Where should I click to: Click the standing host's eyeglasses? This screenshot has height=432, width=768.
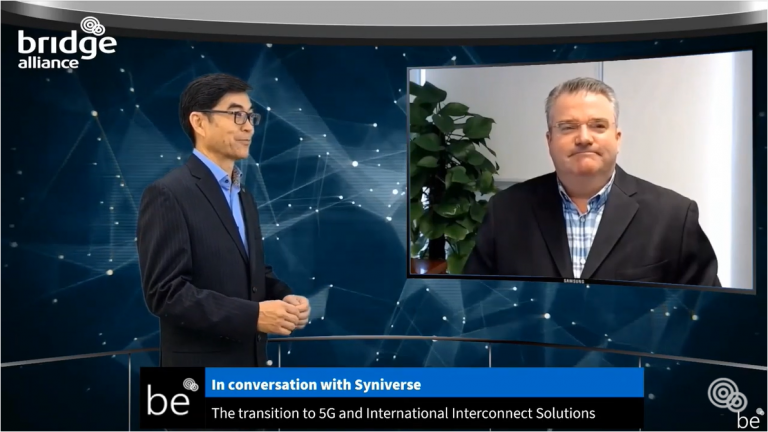tap(233, 116)
